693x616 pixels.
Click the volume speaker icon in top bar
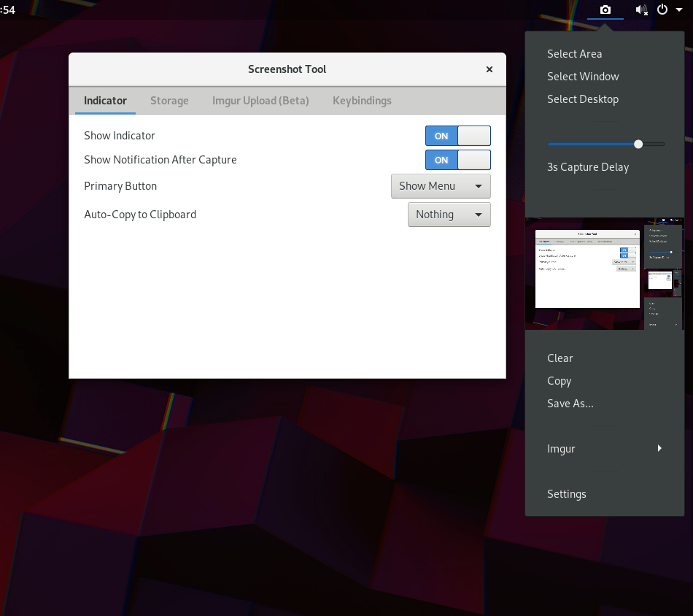641,9
